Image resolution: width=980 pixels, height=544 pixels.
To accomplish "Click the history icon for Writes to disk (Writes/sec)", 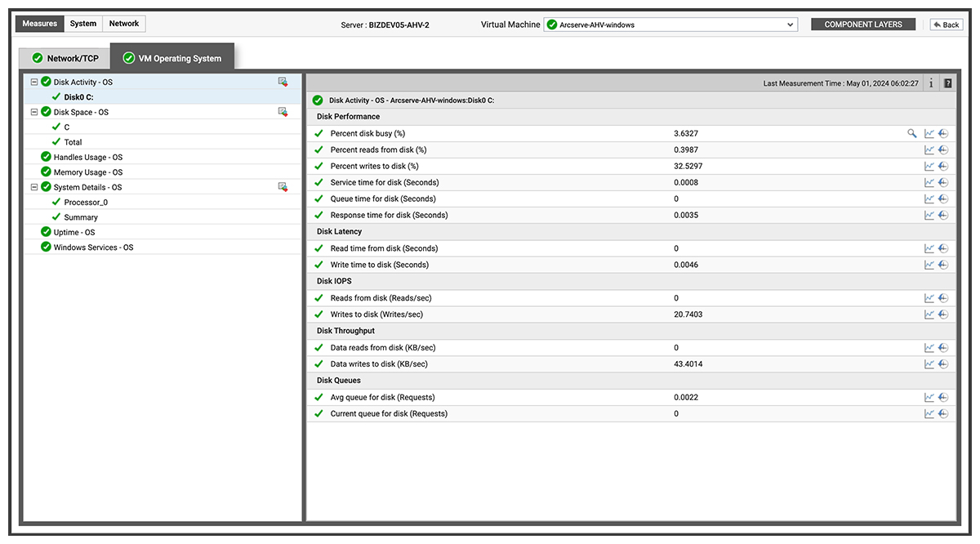I will coord(943,314).
